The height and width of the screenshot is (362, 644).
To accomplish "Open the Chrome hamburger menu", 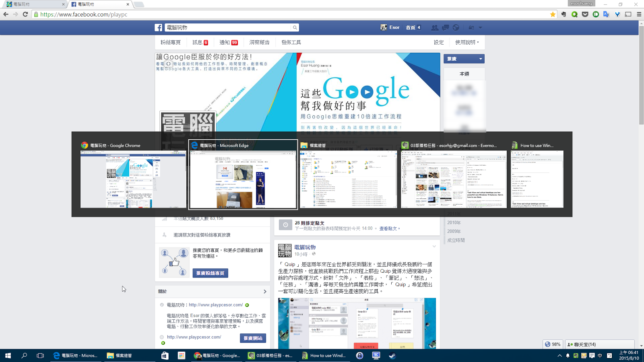I will point(639,14).
